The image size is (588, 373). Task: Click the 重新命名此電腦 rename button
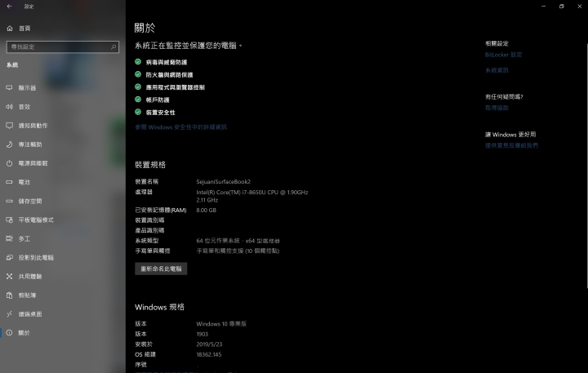[x=161, y=269]
